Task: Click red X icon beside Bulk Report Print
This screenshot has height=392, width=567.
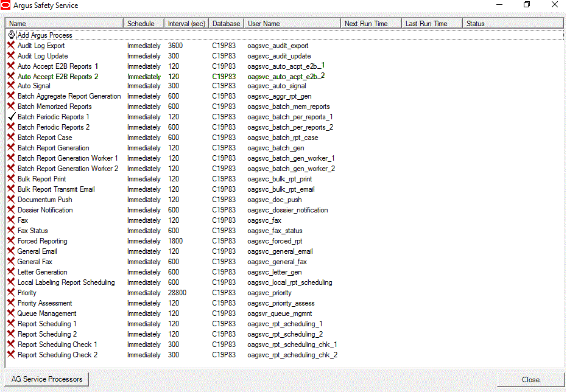Action: 11,178
